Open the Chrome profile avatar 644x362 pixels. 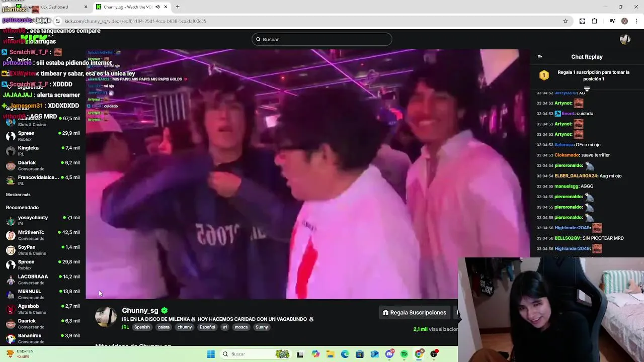tap(624, 21)
